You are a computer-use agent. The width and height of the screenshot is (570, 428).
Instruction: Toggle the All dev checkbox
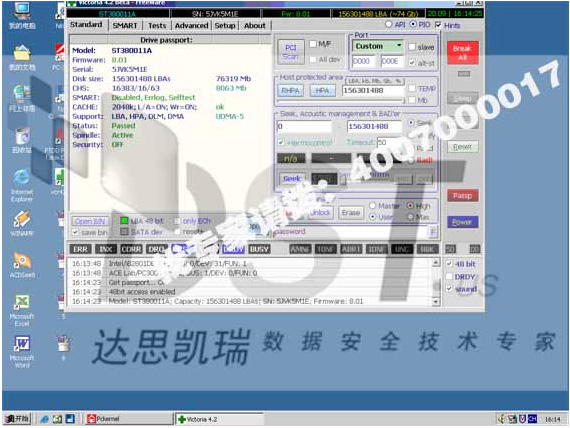tap(313, 60)
